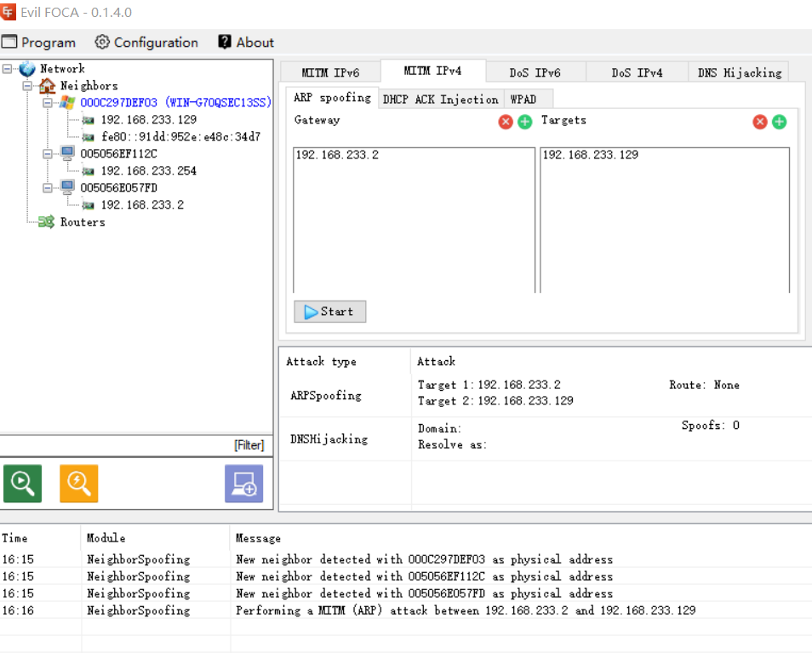Open the DHCP ACK Injection sub-tab
Screen dimensions: 812x653
(x=441, y=100)
